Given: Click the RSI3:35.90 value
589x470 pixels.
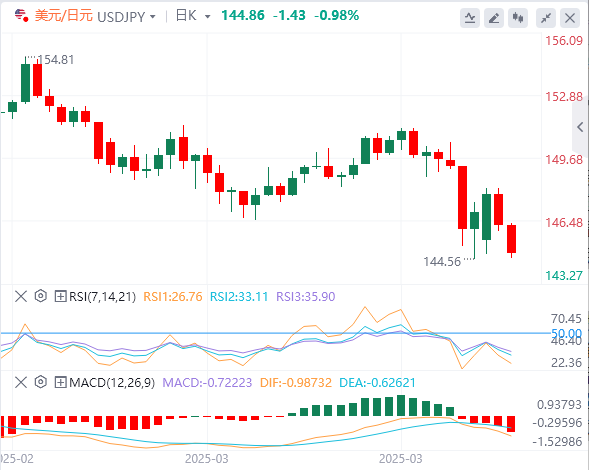Looking at the screenshot, I should click(x=305, y=297).
